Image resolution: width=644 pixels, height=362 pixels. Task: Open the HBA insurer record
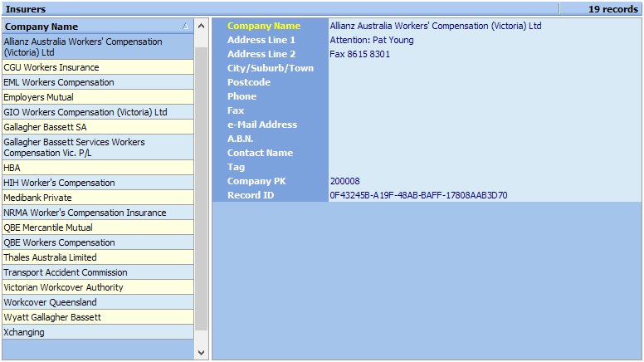click(98, 168)
